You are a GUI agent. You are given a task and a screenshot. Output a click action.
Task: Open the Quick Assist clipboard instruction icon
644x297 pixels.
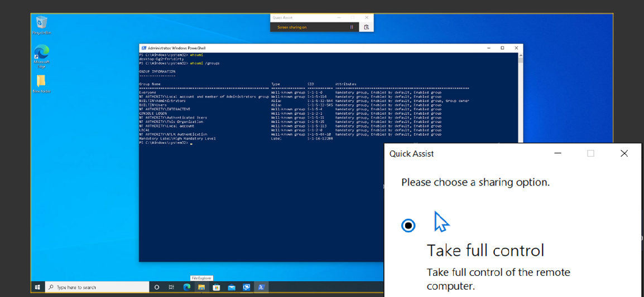pyautogui.click(x=366, y=27)
